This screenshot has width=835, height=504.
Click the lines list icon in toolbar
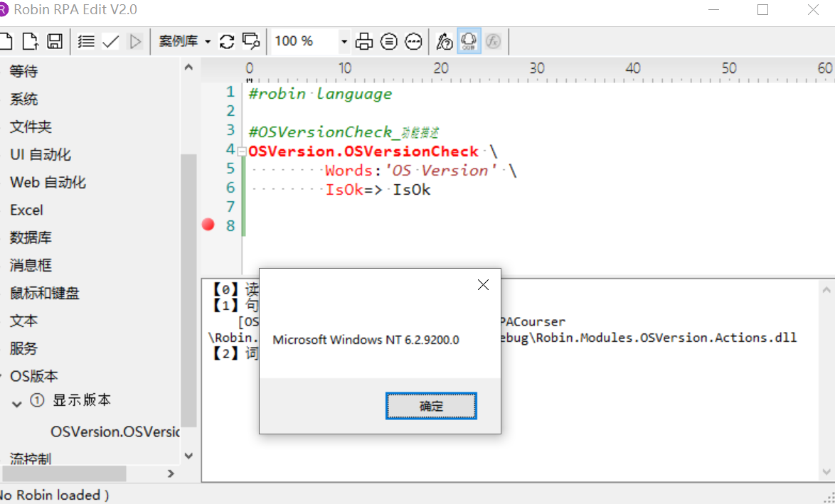(86, 41)
